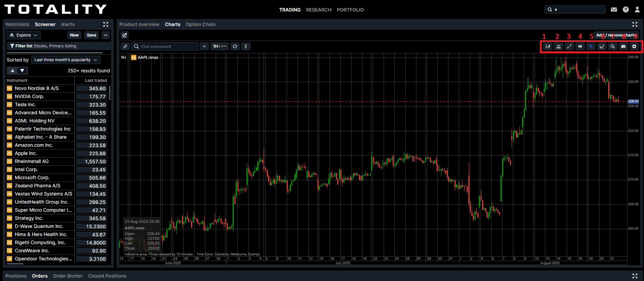The image size is (644, 281).
Task: Maximize the Screener panel with expand icon
Action: click(x=106, y=24)
